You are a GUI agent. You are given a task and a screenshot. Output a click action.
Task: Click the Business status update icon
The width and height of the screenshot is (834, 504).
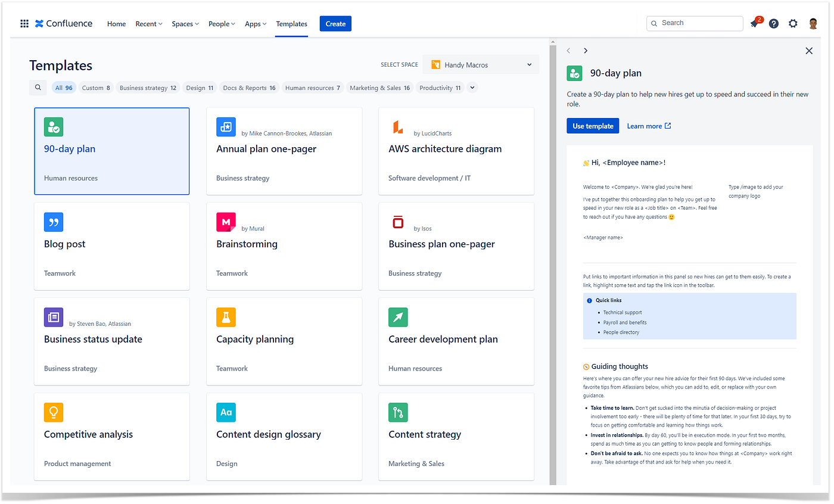[x=54, y=317]
